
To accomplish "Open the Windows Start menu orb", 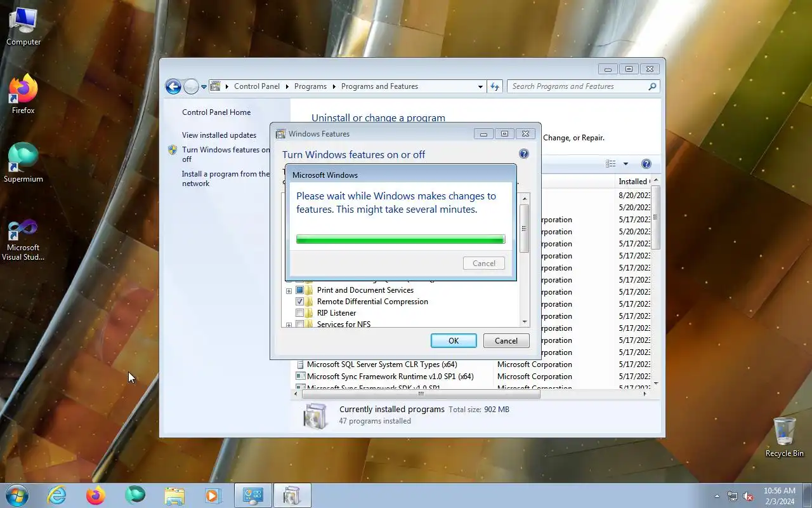I will [x=17, y=495].
